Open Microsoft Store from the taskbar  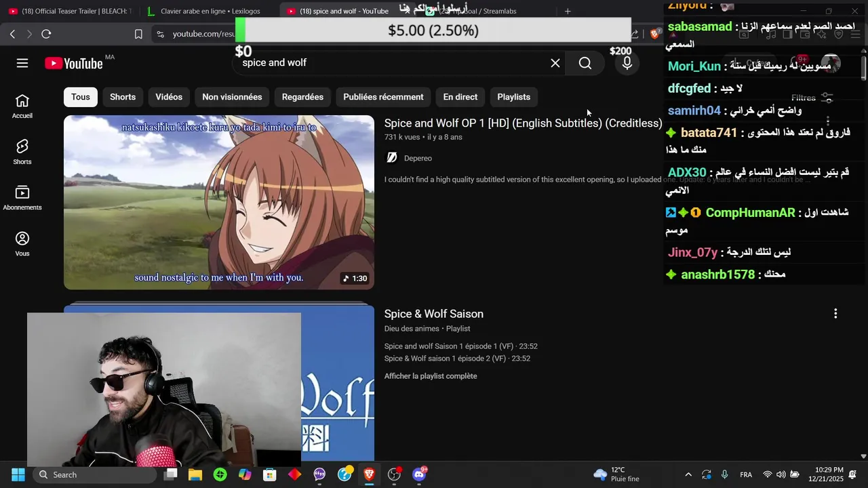click(x=270, y=474)
